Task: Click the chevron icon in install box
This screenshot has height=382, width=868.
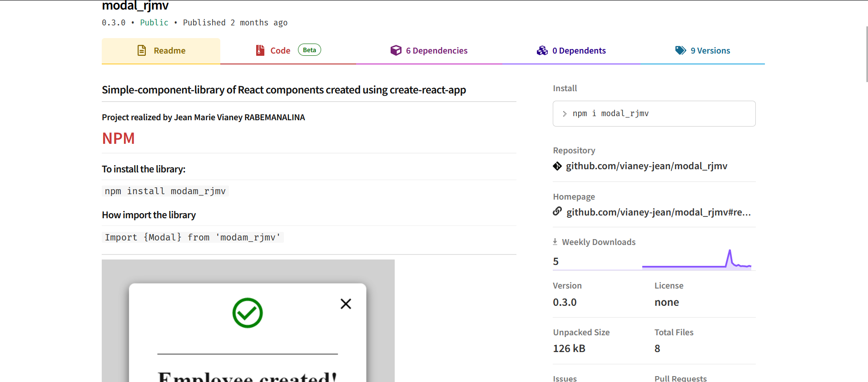Action: [565, 114]
